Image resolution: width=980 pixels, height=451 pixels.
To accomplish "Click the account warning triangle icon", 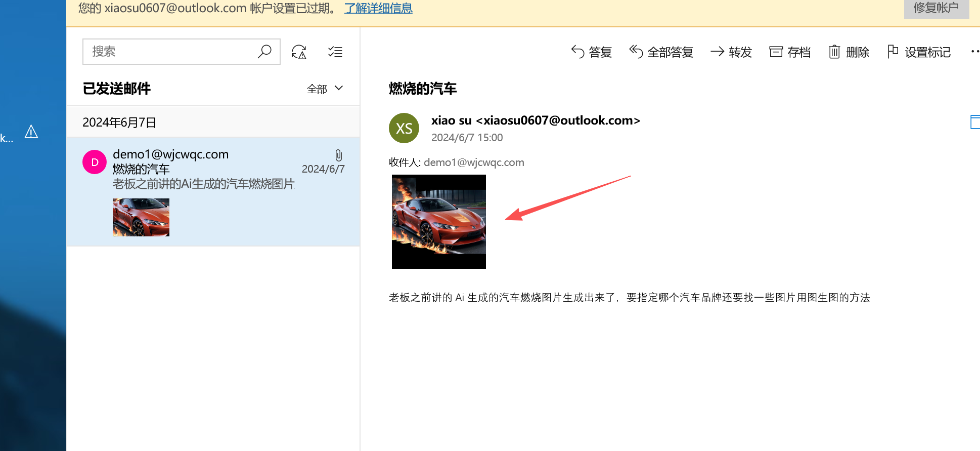I will coord(31,132).
